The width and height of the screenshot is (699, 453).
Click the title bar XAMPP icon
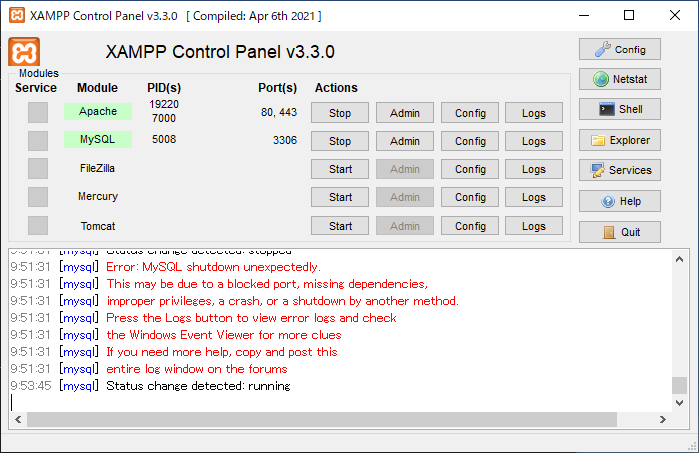[x=17, y=15]
